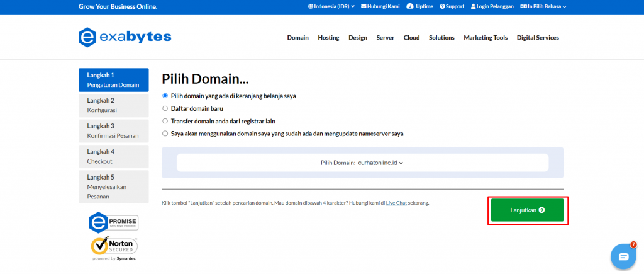Select Langkah 2 Konfigurasi step

113,105
